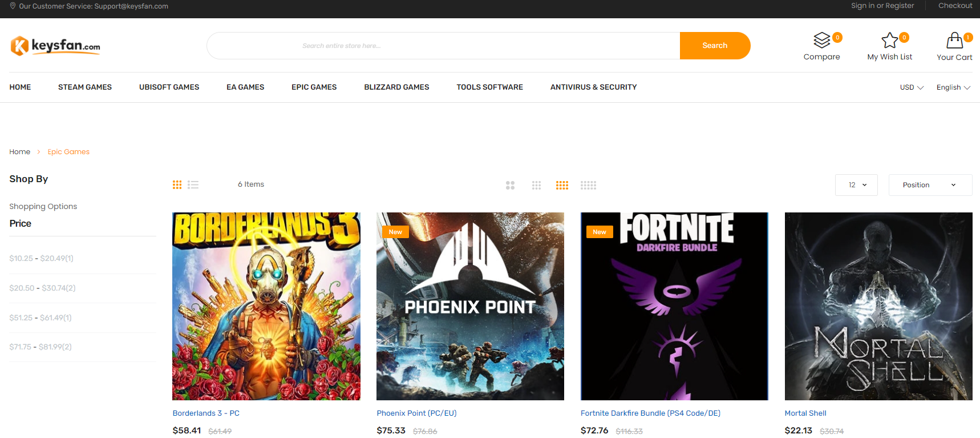Click the Home breadcrumb link
Screen dimensions: 980x438
click(x=20, y=152)
